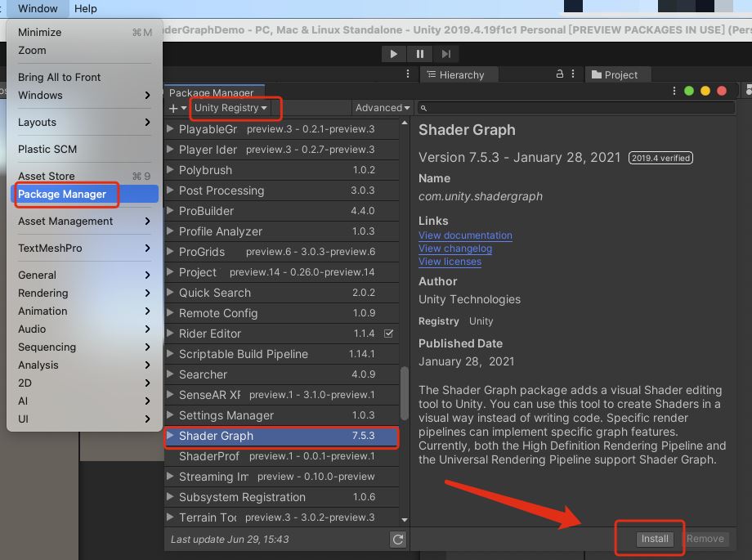
Task: Refresh the package list with the reload icon
Action: pos(398,540)
